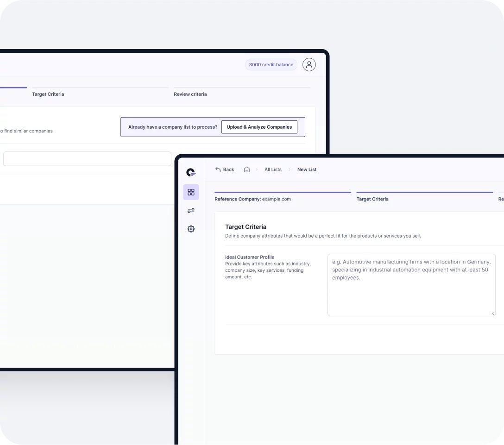Go to home via breadcrumb house icon
Screen dimensions: 504x445
point(246,169)
